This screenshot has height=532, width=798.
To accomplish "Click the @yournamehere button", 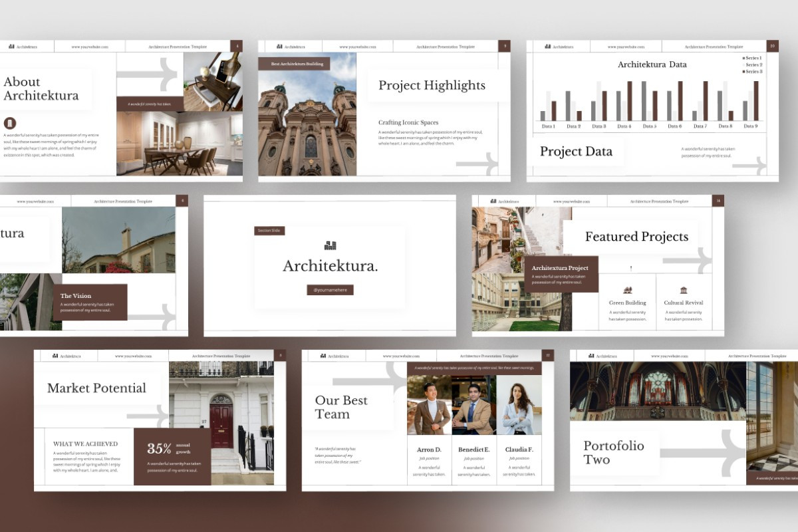I will pyautogui.click(x=330, y=290).
